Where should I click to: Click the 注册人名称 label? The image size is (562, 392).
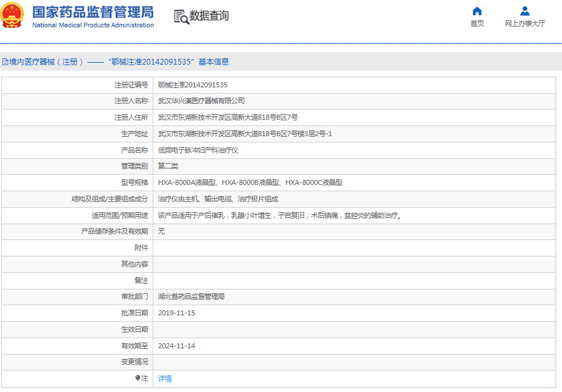pos(131,101)
